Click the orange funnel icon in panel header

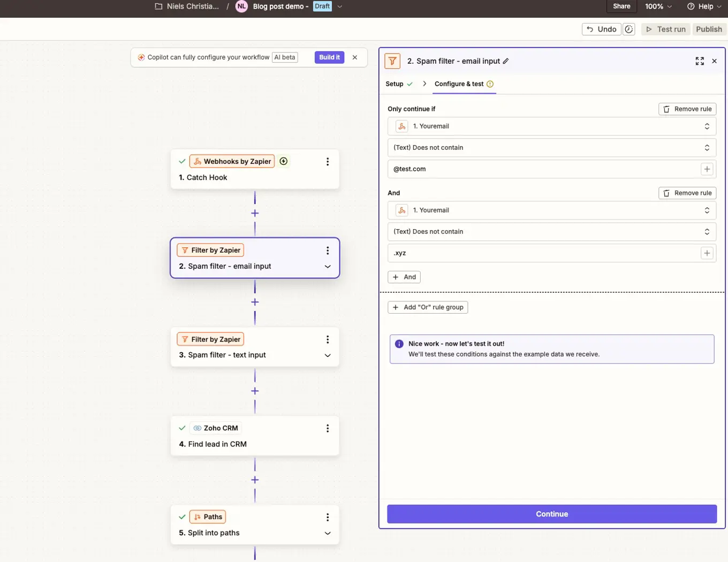coord(392,61)
